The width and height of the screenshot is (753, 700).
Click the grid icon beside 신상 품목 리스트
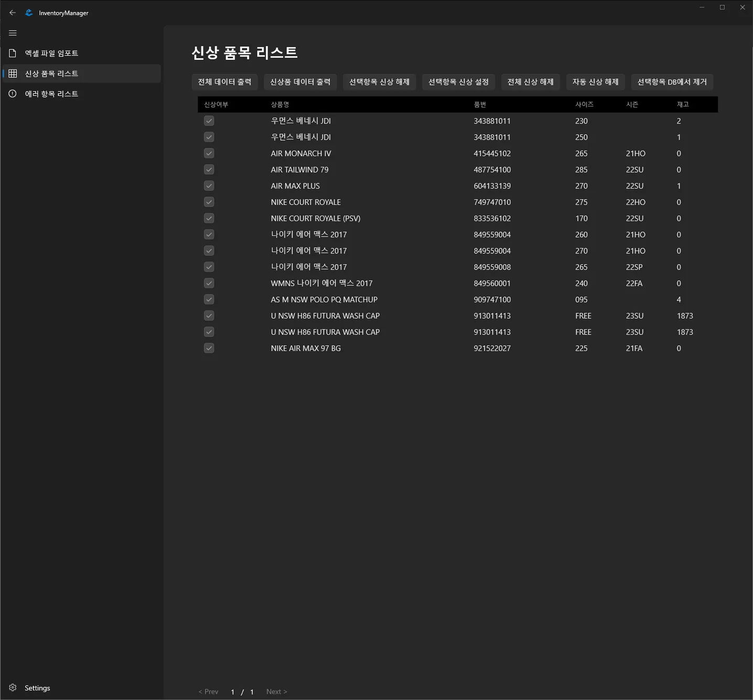(x=13, y=73)
